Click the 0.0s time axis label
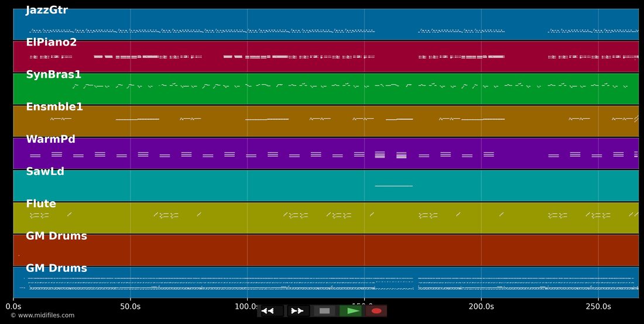The image size is (644, 324). click(13, 306)
